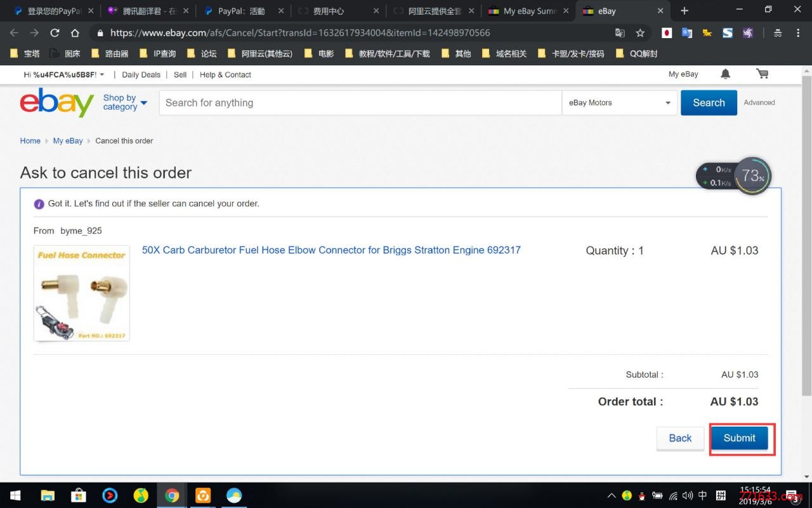Open a new browser tab
The height and width of the screenshot is (508, 812).
(x=684, y=11)
